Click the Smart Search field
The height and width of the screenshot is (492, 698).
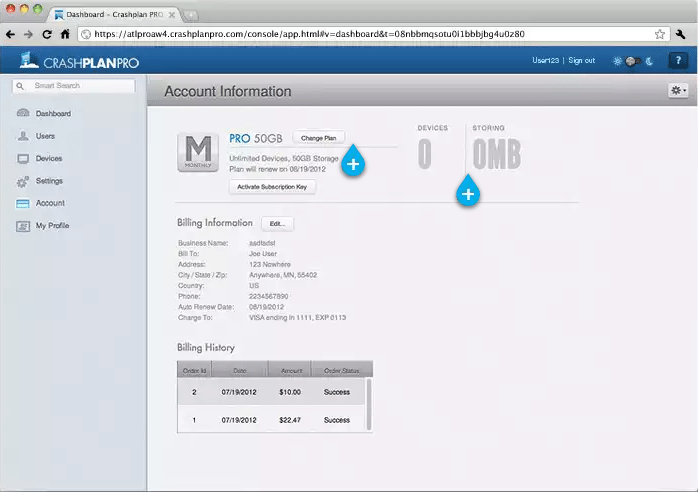click(x=74, y=85)
